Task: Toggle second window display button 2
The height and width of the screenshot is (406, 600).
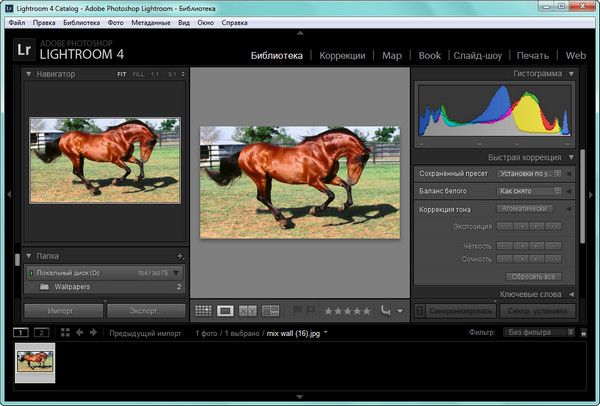Action: coord(41,332)
